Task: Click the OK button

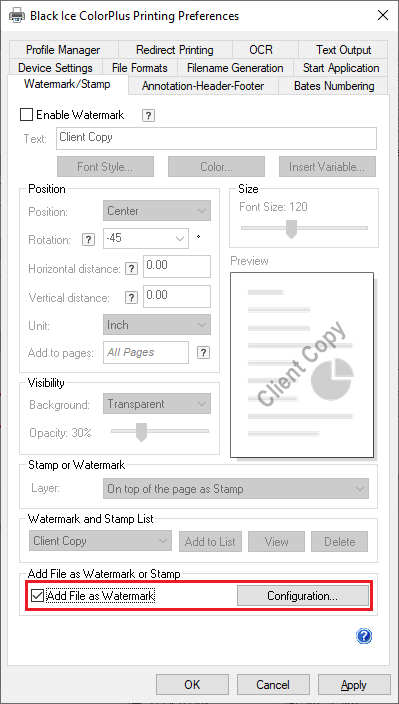Action: coord(192,684)
